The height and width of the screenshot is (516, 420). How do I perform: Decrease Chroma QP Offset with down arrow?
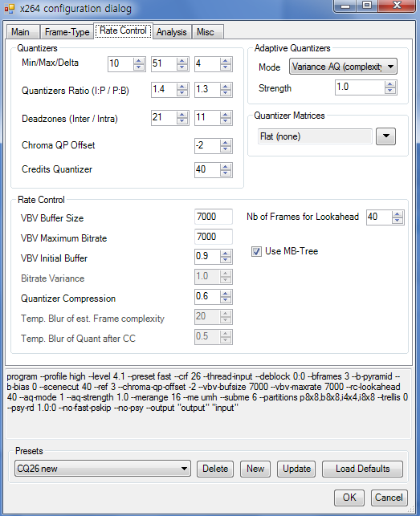(x=226, y=149)
